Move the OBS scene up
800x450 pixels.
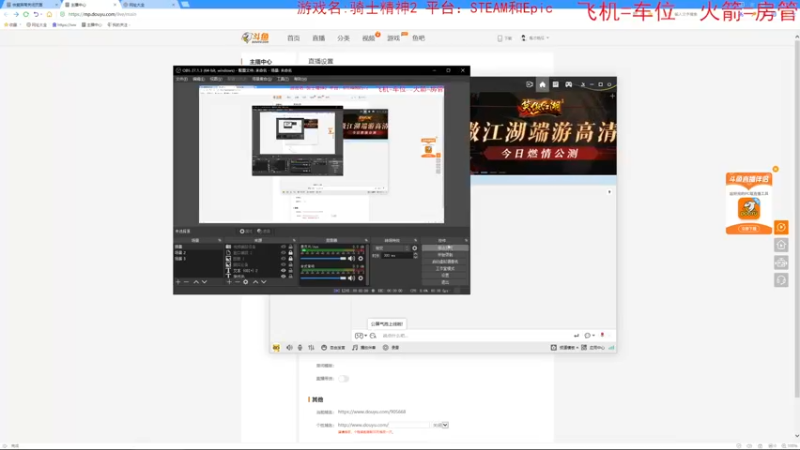click(195, 282)
